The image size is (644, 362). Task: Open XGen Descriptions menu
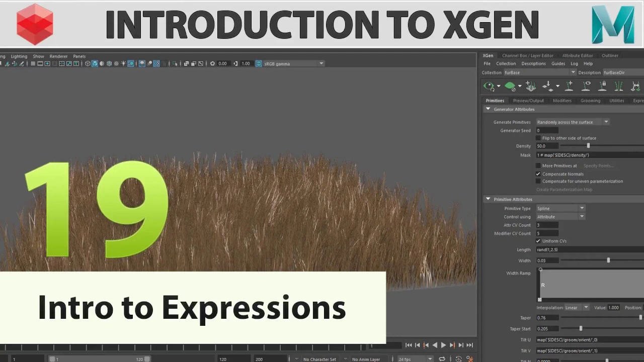point(533,64)
